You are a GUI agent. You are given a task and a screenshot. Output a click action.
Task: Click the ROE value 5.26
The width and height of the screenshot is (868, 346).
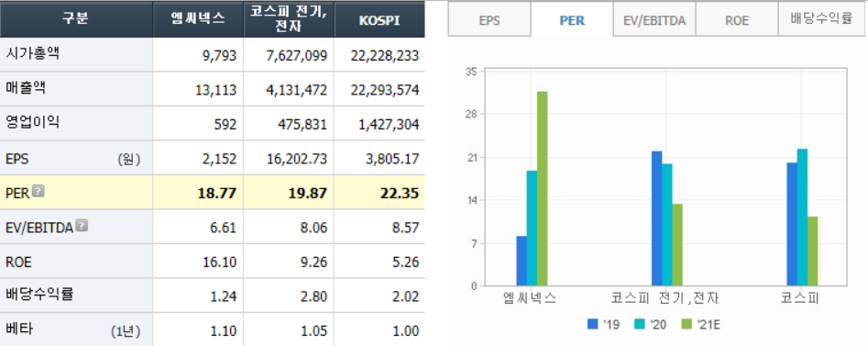coord(406,262)
